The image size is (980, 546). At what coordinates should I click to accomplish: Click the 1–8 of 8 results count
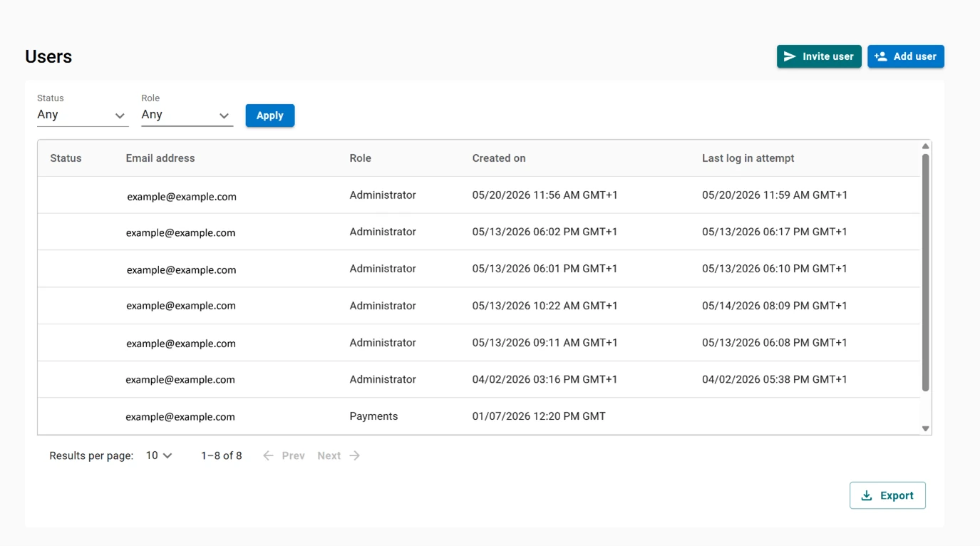coord(222,455)
